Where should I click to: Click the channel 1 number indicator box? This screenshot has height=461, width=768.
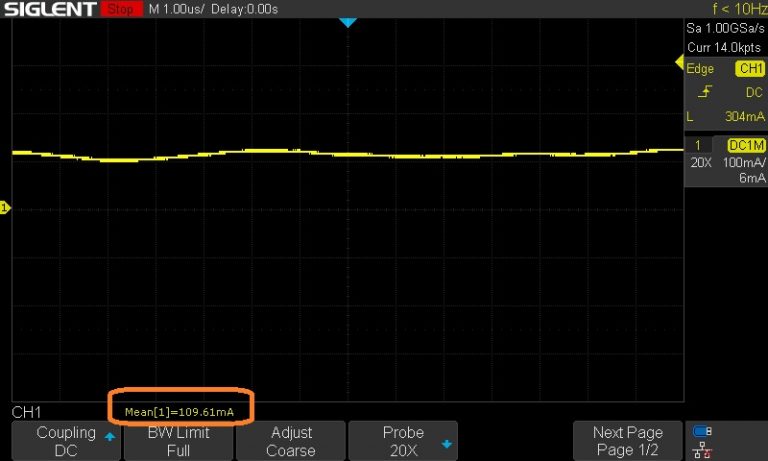coord(697,146)
